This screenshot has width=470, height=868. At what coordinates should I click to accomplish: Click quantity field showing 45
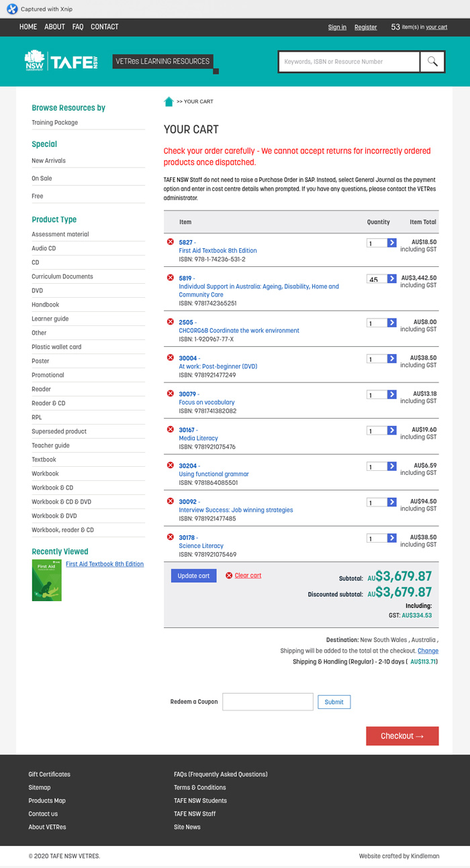click(377, 278)
